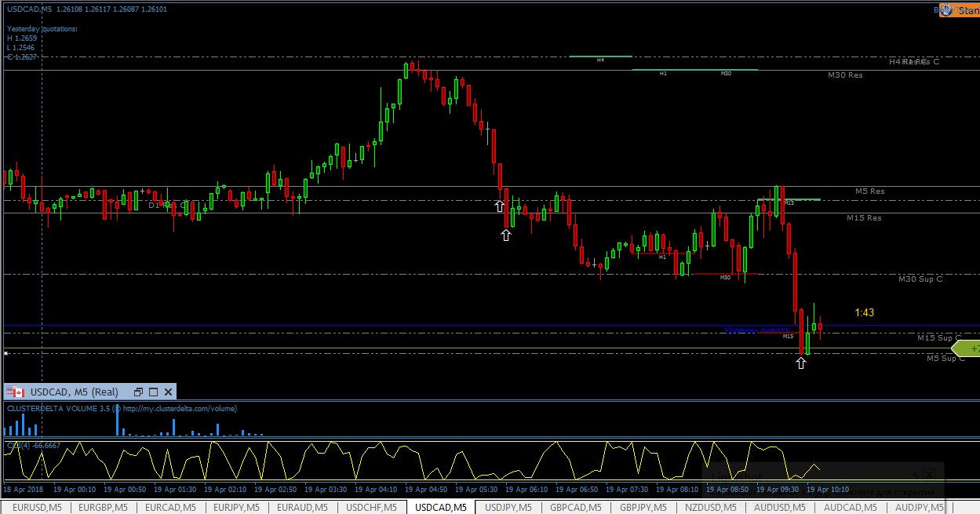The height and width of the screenshot is (514, 980).
Task: Restore the USDCAD, M5 (Real) chart window
Action: point(138,392)
